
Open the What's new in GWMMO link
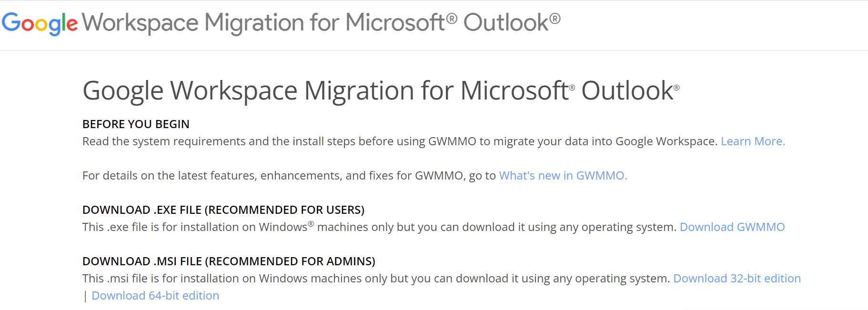pos(563,176)
